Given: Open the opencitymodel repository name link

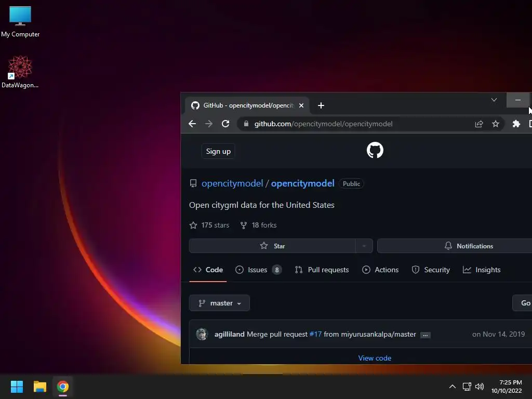Looking at the screenshot, I should [303, 183].
